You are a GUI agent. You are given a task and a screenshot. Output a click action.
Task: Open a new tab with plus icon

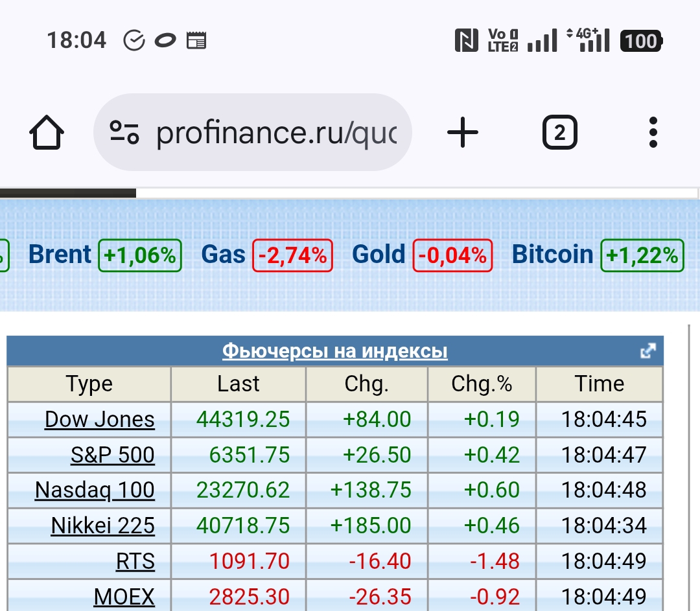coord(463,133)
